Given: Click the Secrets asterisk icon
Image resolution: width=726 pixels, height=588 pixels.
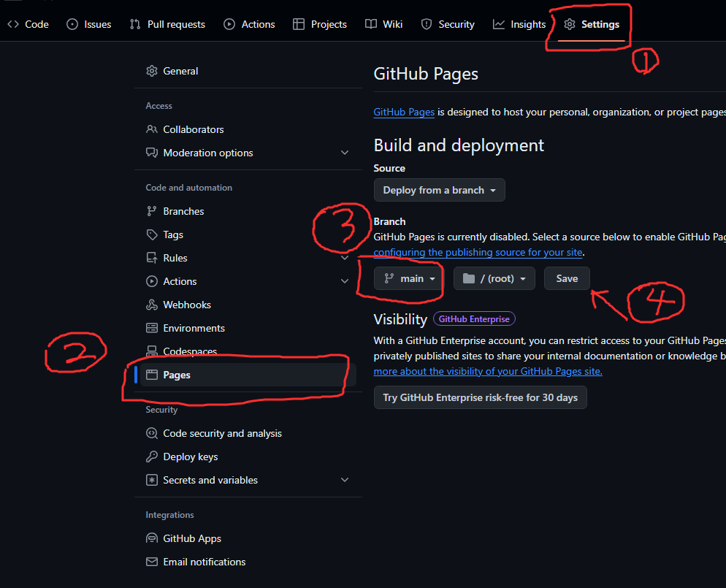Looking at the screenshot, I should 152,480.
